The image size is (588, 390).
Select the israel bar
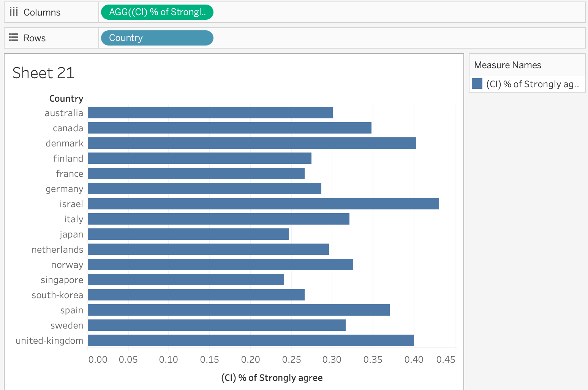263,204
